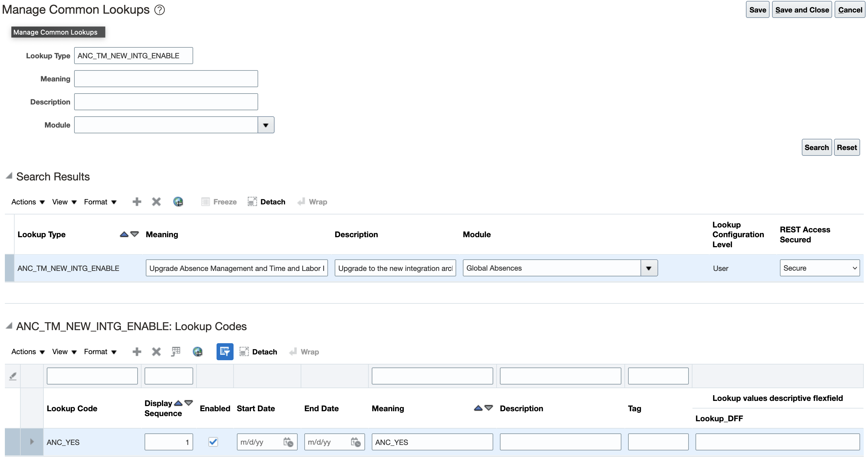Detach the Lookup Codes table
Viewport: 868px width, 458px height.
pyautogui.click(x=258, y=351)
